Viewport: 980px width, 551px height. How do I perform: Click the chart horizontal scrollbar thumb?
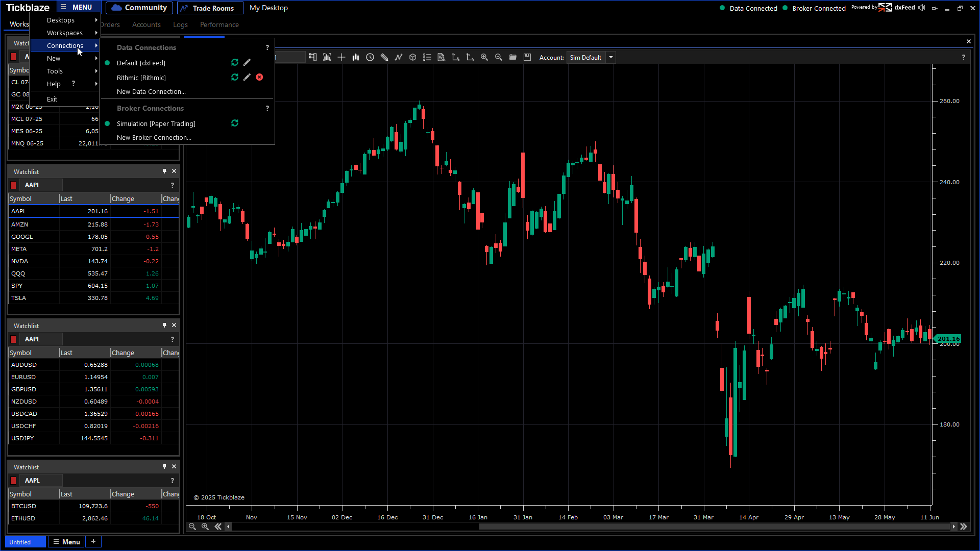click(715, 527)
